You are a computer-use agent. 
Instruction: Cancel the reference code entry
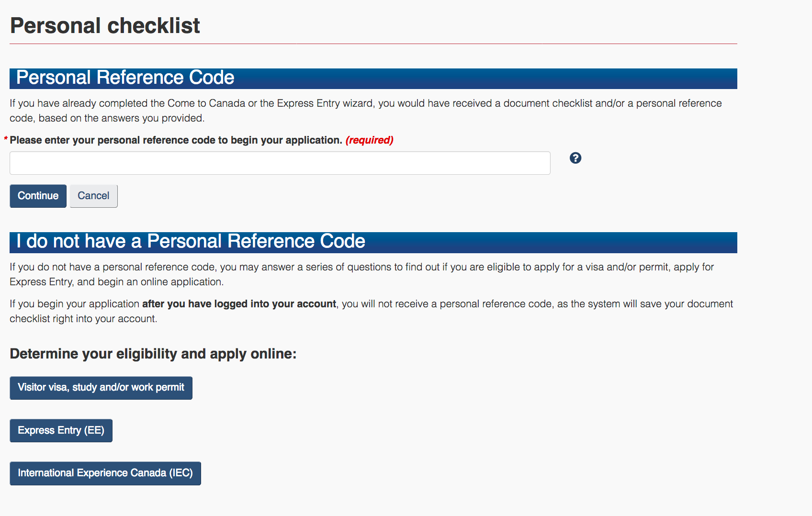(94, 196)
